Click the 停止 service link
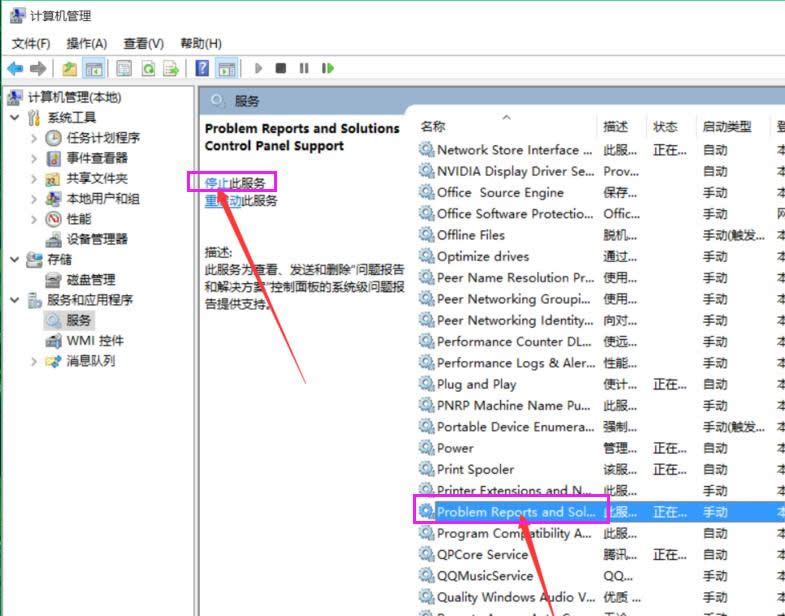 [217, 183]
